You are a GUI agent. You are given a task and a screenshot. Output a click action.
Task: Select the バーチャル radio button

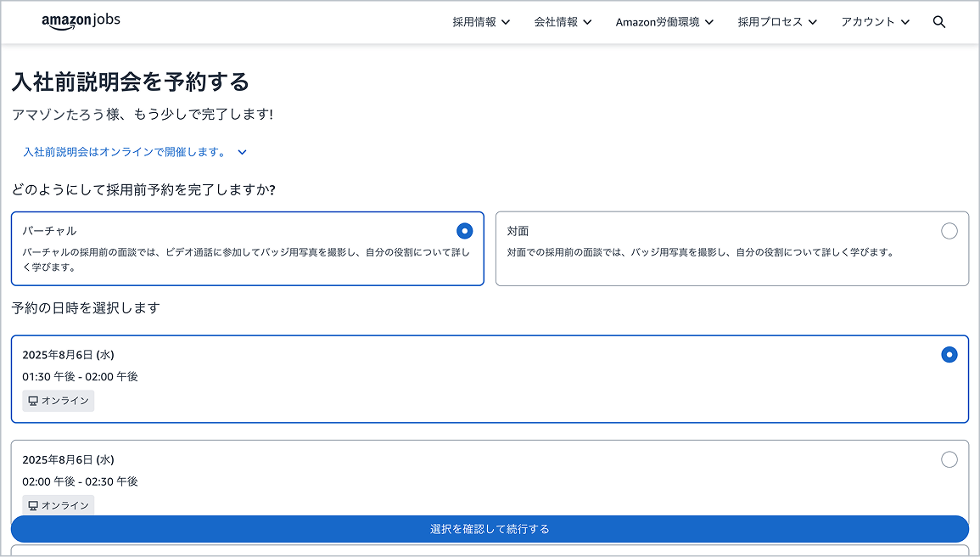pos(464,231)
